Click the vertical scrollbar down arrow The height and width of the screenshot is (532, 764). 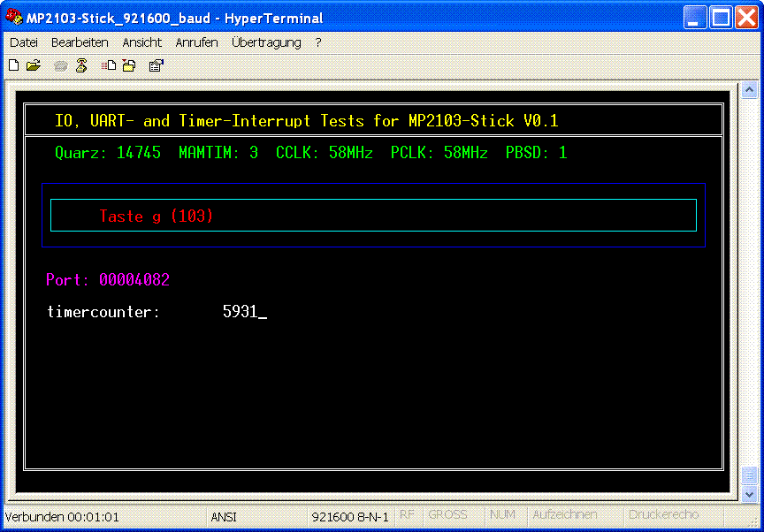(749, 495)
